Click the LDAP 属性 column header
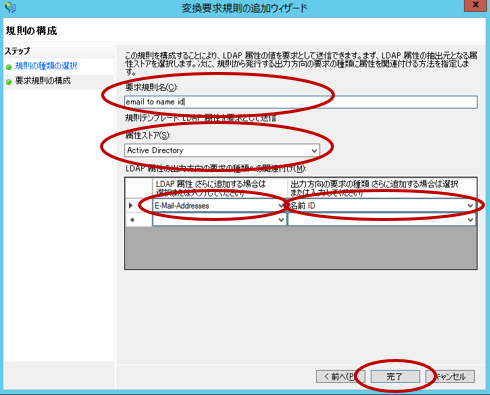The height and width of the screenshot is (395, 490). pos(219,188)
